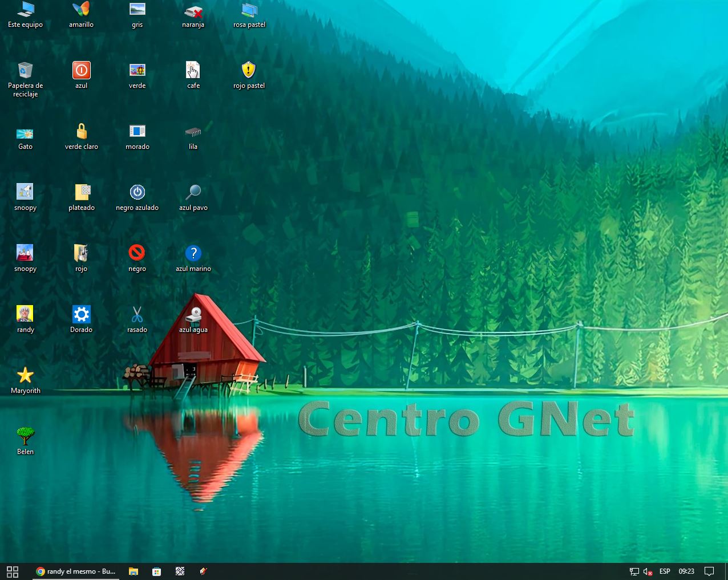This screenshot has height=580, width=728.
Task: Click the 'Maryorith' star icon
Action: tap(25, 375)
